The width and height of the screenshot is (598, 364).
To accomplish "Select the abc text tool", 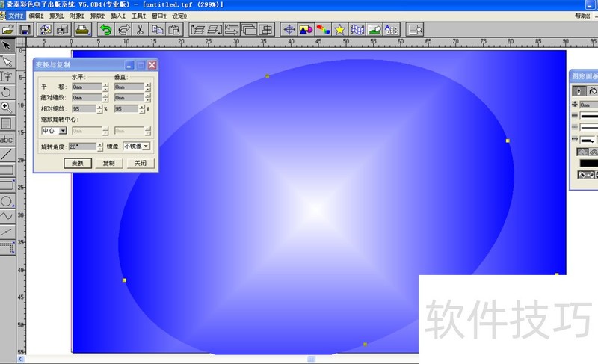I will pyautogui.click(x=7, y=139).
